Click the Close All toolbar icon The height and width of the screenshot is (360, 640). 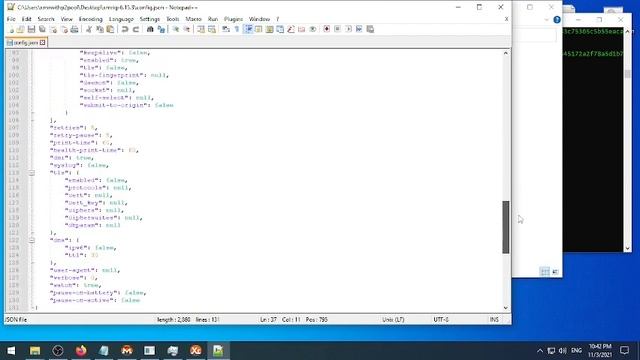click(64, 29)
